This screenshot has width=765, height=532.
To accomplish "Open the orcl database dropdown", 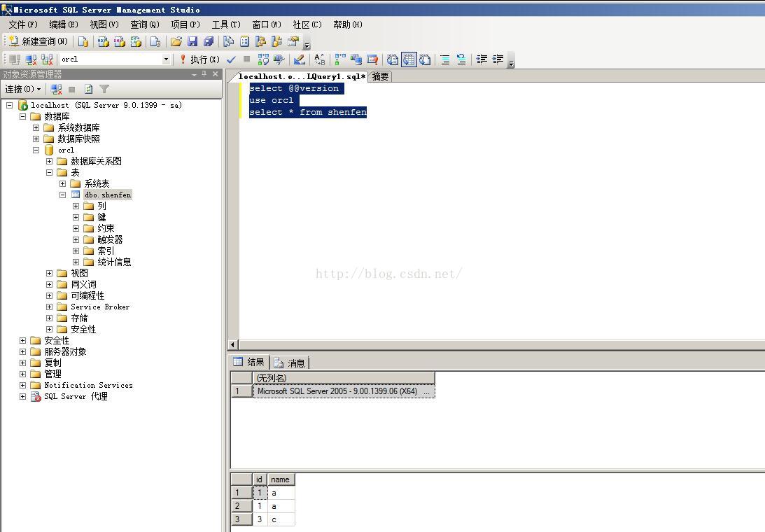I will [x=166, y=59].
